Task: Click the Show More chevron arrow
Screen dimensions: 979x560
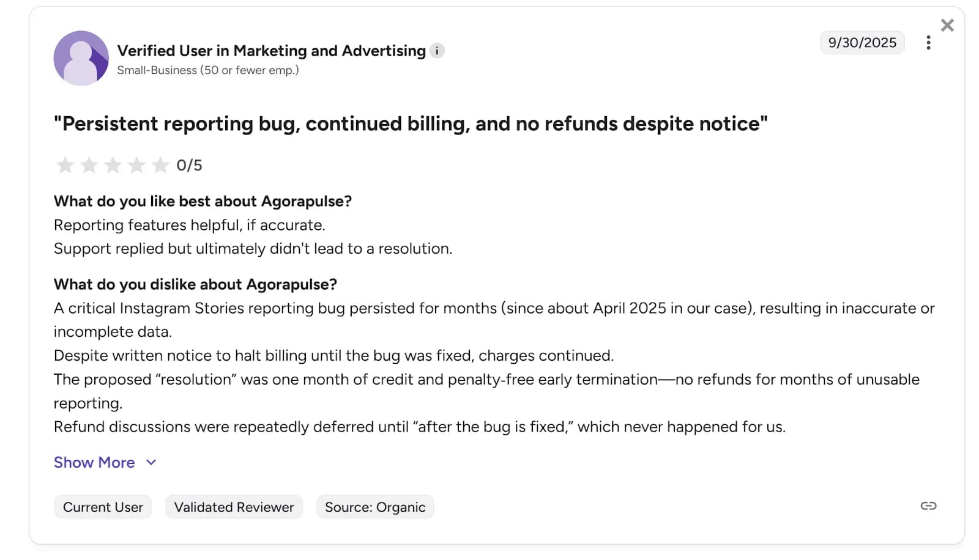Action: coord(151,462)
